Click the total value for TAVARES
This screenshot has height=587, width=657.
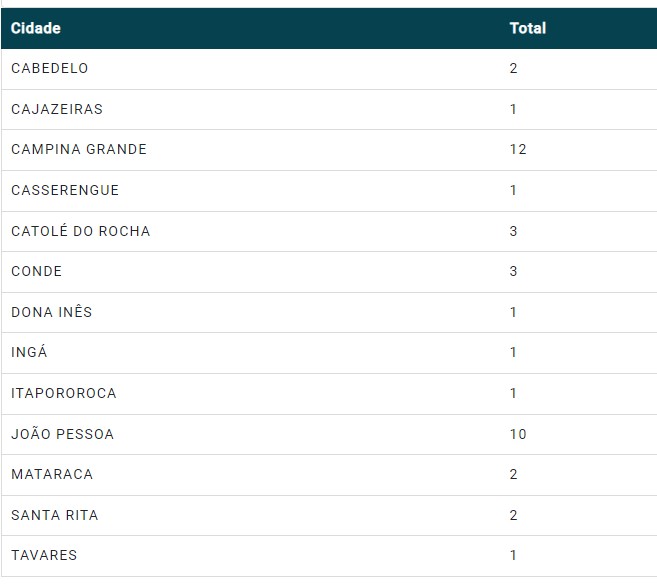tap(514, 555)
